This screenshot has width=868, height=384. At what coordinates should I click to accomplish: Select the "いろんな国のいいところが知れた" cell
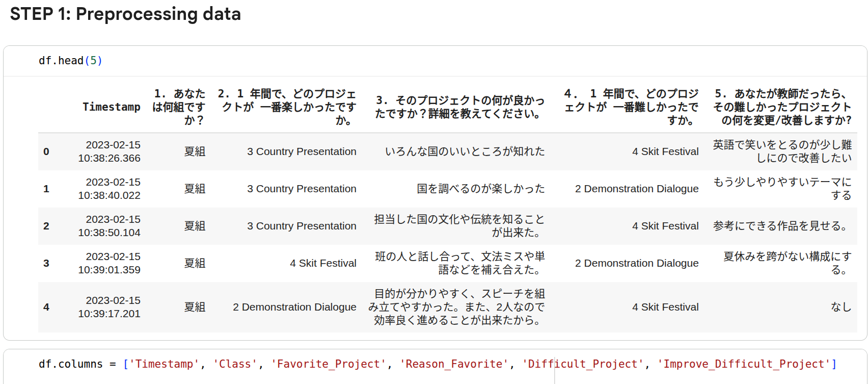[x=465, y=151]
